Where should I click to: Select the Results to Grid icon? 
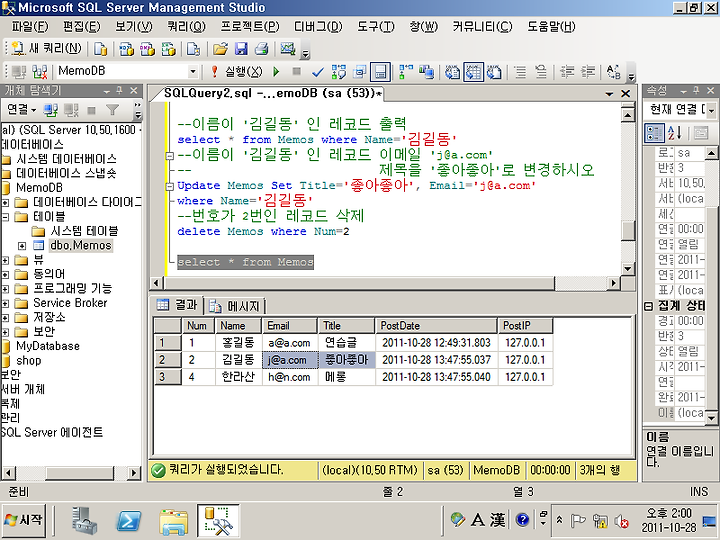473,72
